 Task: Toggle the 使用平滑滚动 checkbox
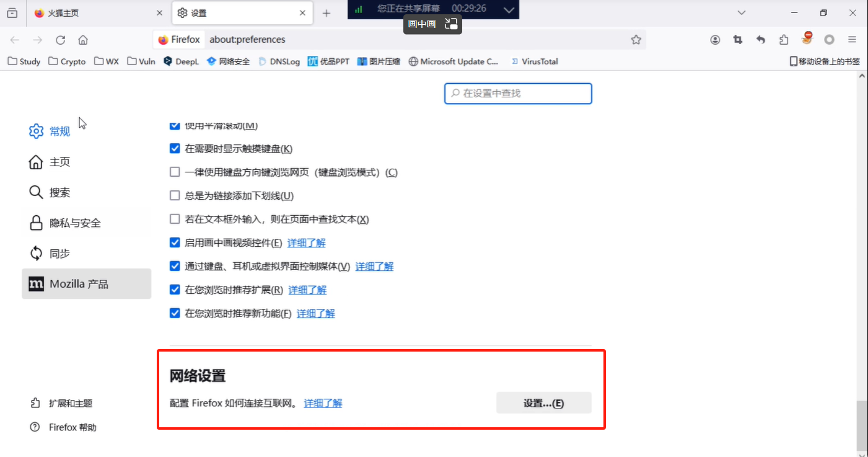click(x=175, y=125)
